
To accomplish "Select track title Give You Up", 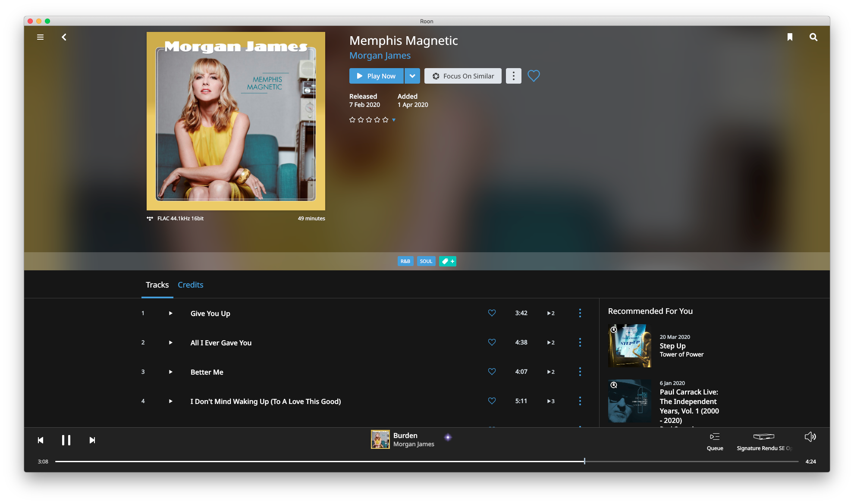I will (x=210, y=313).
